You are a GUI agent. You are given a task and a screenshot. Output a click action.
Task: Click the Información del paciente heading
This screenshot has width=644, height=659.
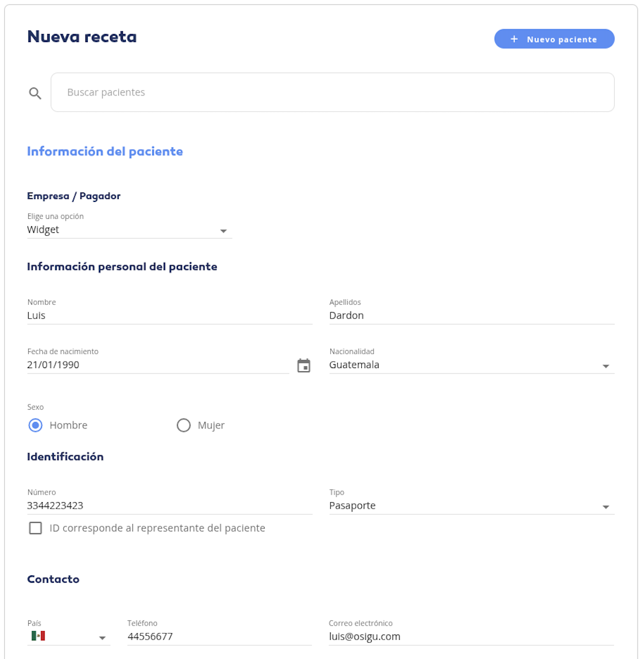105,152
